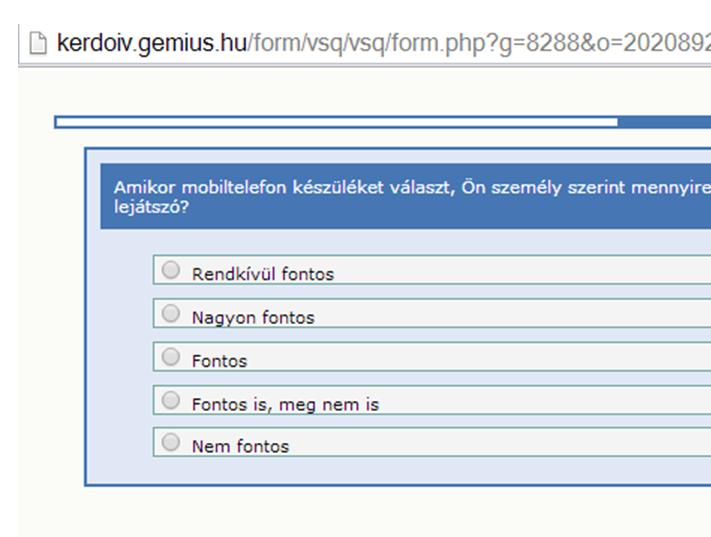Click the white filled part of survey progress bar

coord(337,122)
